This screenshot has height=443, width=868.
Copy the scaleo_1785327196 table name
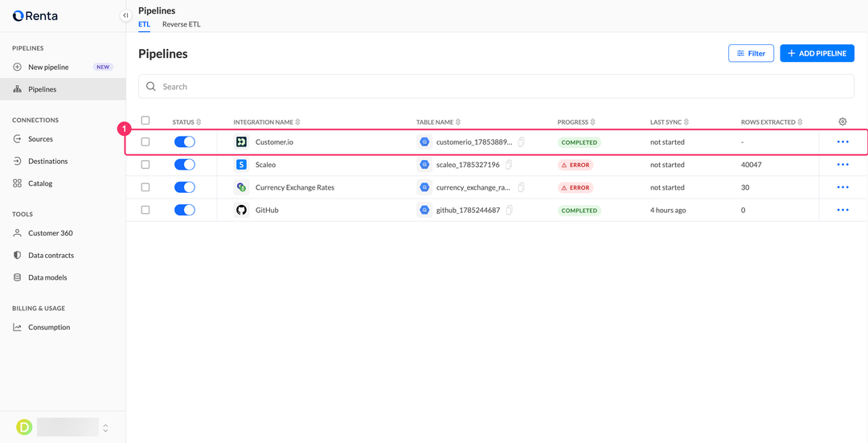509,165
